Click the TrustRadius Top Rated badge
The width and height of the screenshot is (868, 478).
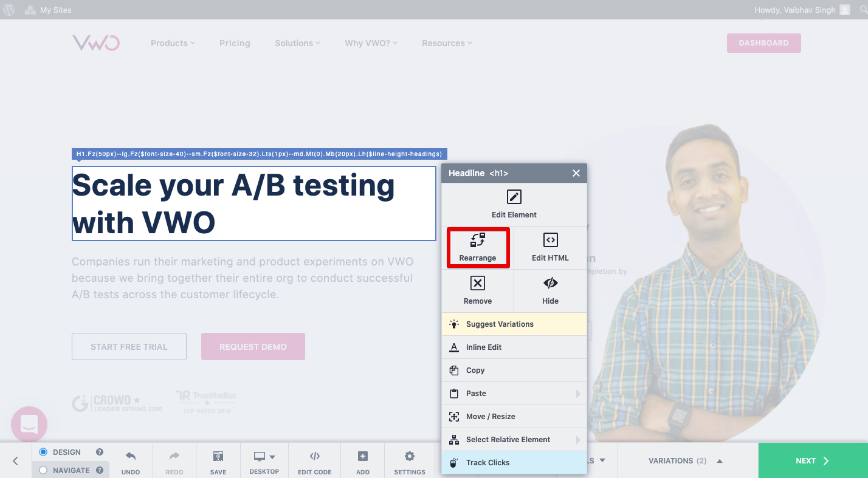pos(206,403)
